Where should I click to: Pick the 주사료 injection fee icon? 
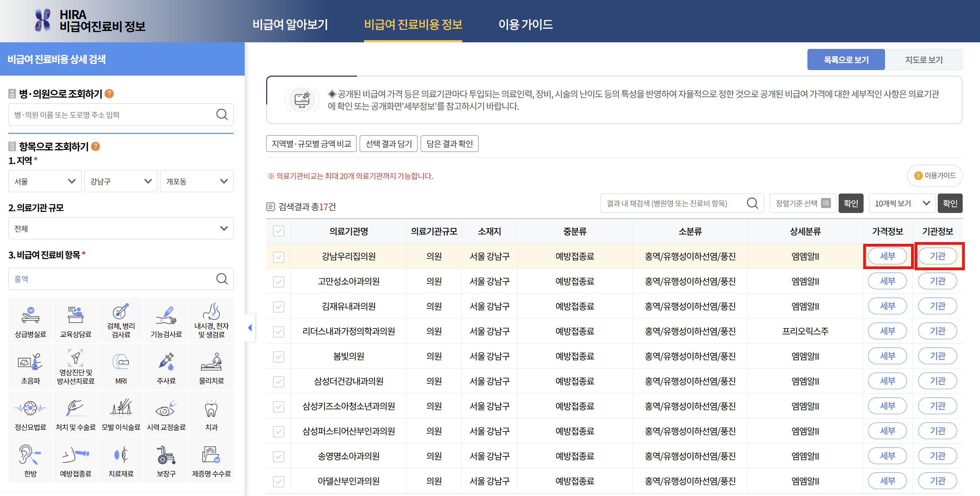tap(166, 366)
